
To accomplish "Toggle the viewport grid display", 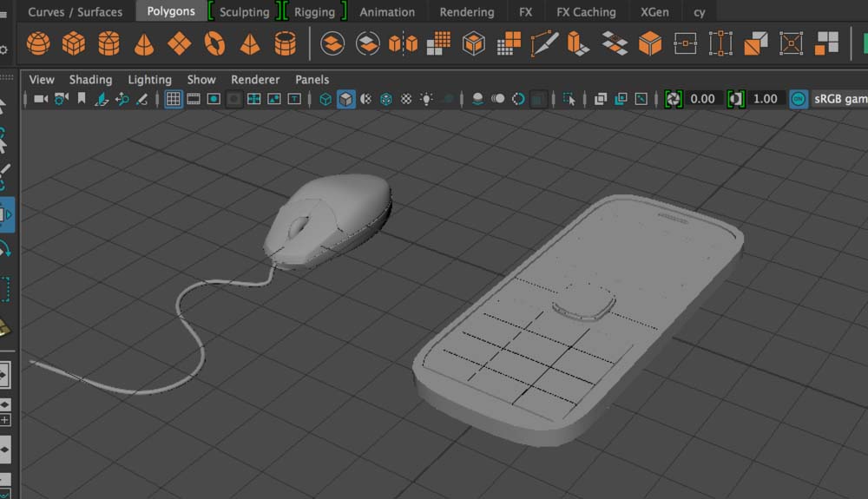I will click(x=174, y=99).
